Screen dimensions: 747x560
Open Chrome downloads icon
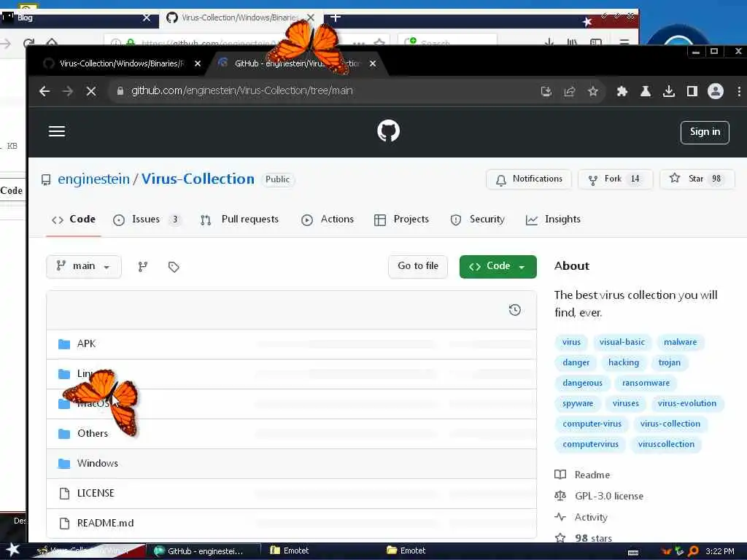pyautogui.click(x=669, y=91)
